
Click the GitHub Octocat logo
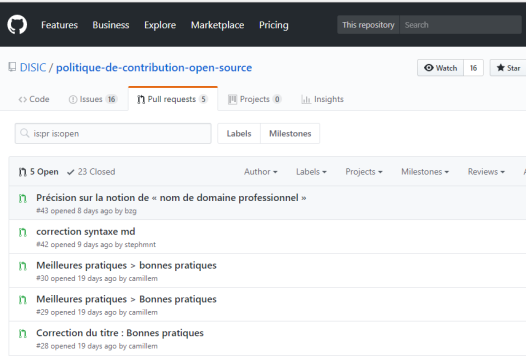(17, 24)
